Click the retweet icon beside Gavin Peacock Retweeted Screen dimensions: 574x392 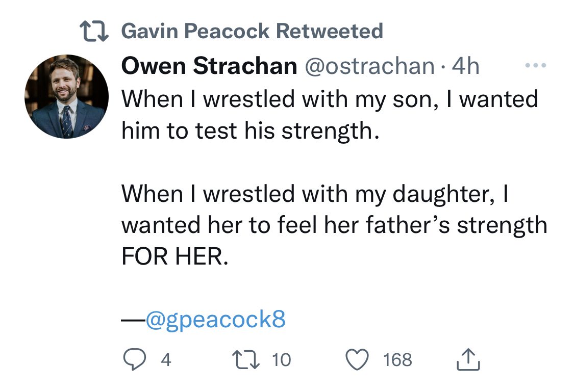point(94,31)
